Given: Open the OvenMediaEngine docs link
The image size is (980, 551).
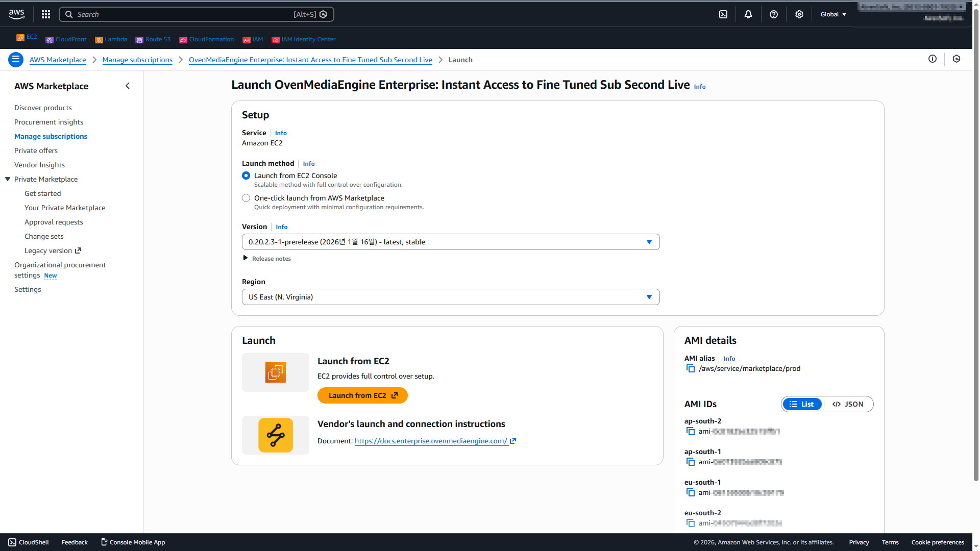Looking at the screenshot, I should 431,441.
